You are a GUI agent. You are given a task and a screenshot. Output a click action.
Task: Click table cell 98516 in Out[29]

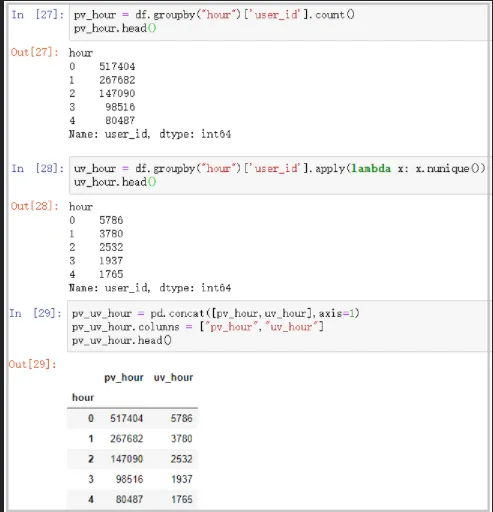click(x=130, y=479)
